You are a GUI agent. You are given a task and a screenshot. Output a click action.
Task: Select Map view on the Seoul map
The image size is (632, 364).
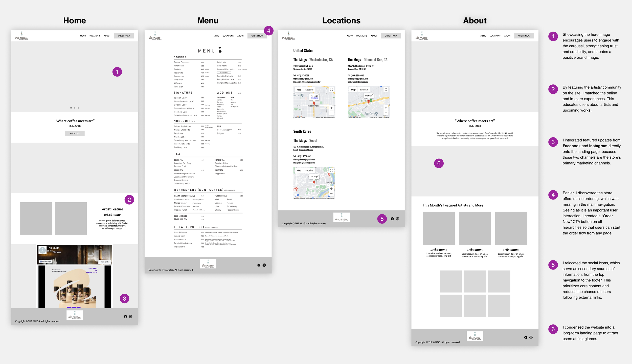pyautogui.click(x=299, y=171)
